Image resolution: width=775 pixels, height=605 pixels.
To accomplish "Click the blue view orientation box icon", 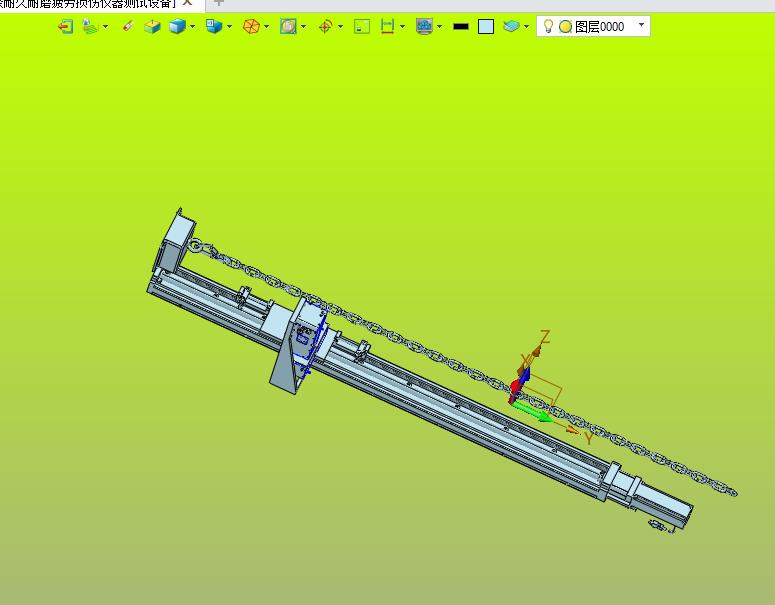I will [214, 26].
